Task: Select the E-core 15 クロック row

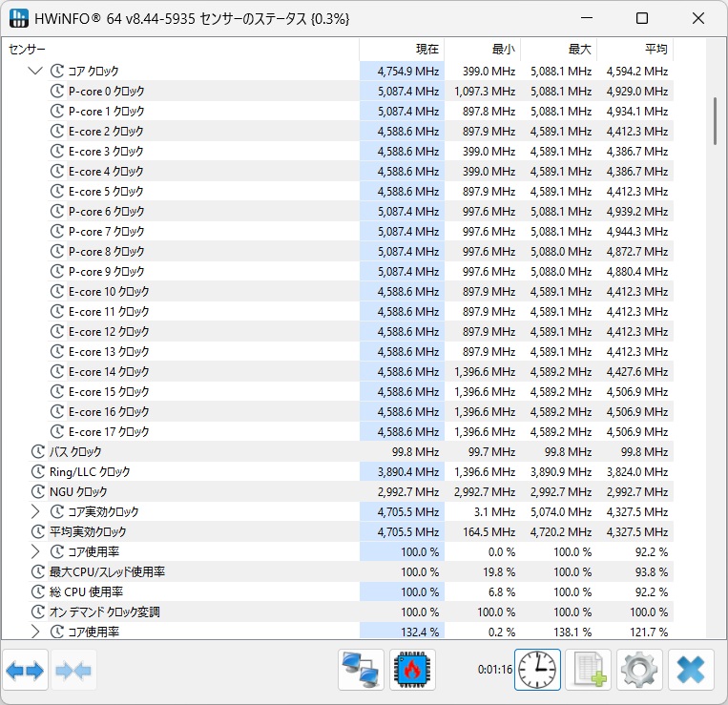Action: point(361,391)
